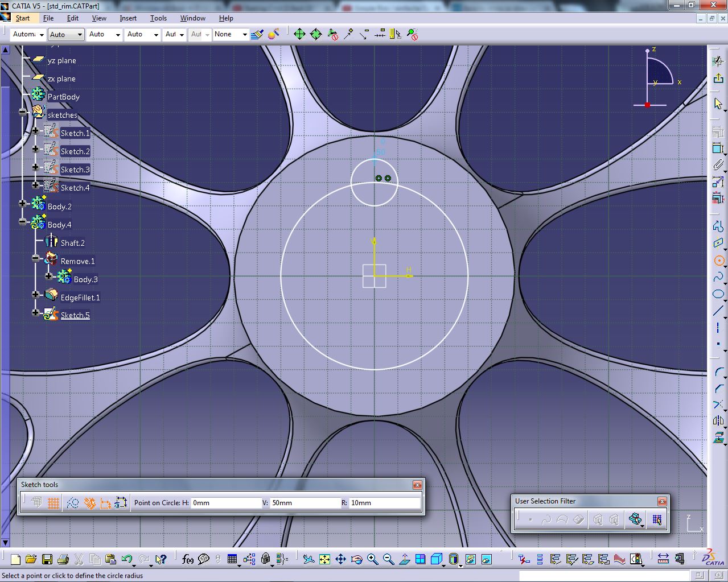Toggle Construction/Standard Element mode
The image size is (728, 582).
click(72, 503)
